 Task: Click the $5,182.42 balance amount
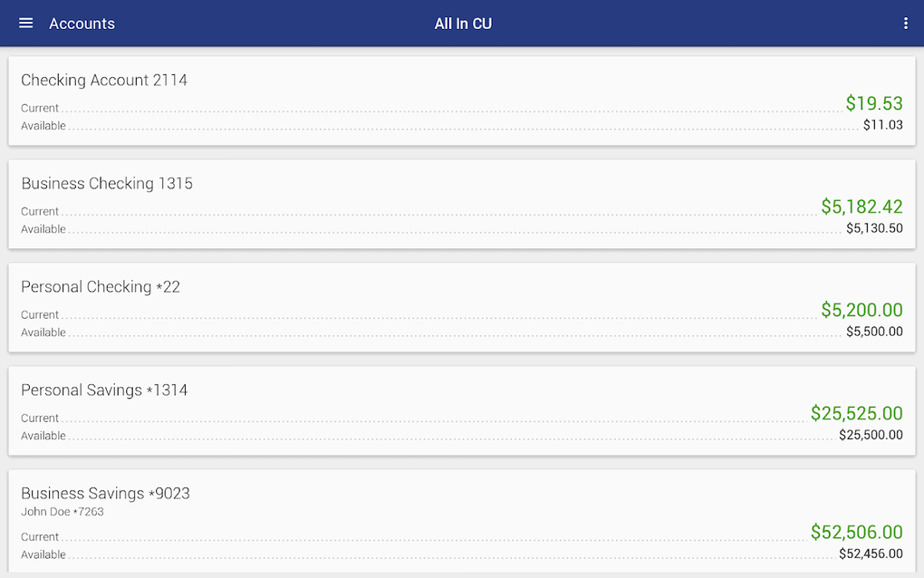[861, 207]
